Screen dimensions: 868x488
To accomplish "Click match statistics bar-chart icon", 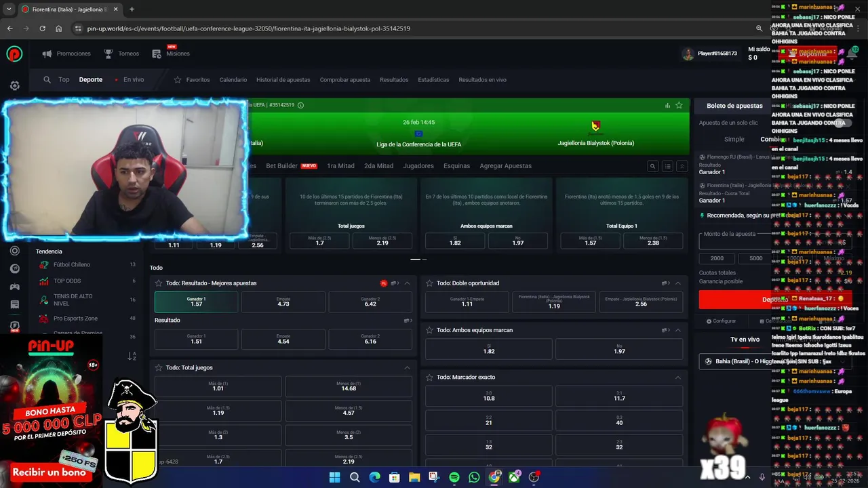I will pos(667,105).
